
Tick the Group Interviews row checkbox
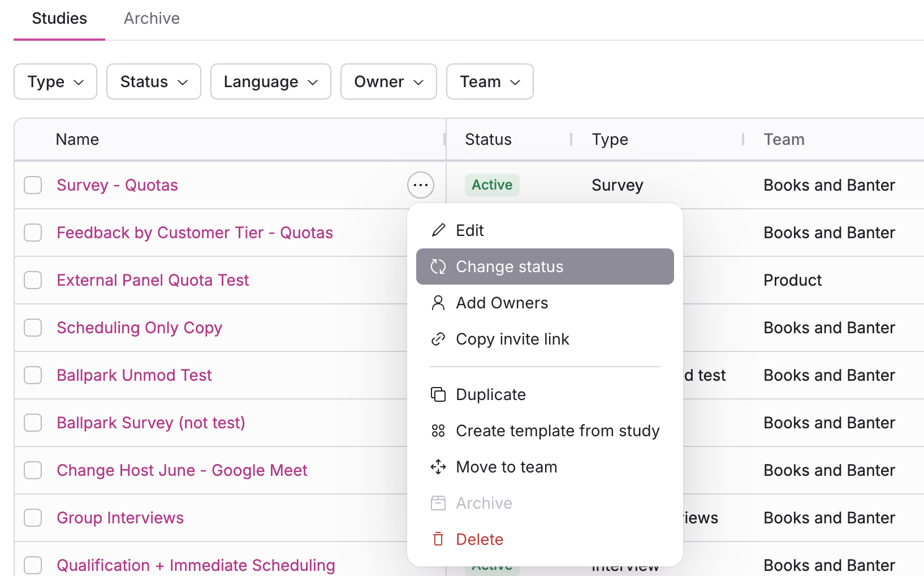pyautogui.click(x=33, y=518)
